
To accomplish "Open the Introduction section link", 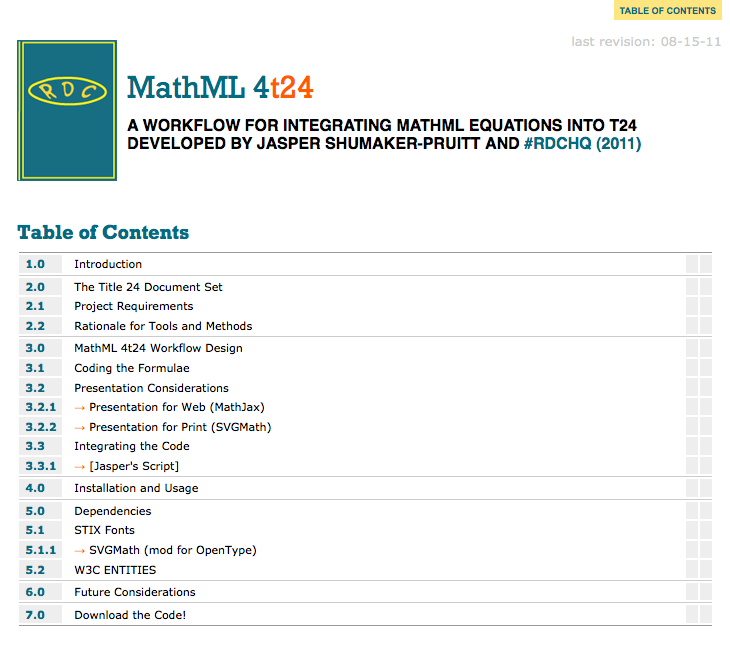I will pyautogui.click(x=108, y=264).
